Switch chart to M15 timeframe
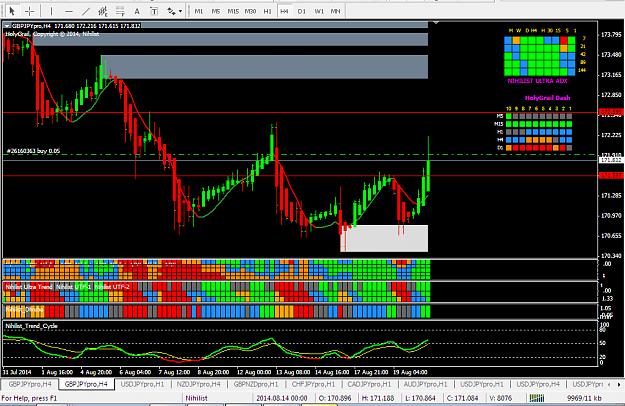Image resolution: width=625 pixels, height=406 pixels. click(233, 11)
